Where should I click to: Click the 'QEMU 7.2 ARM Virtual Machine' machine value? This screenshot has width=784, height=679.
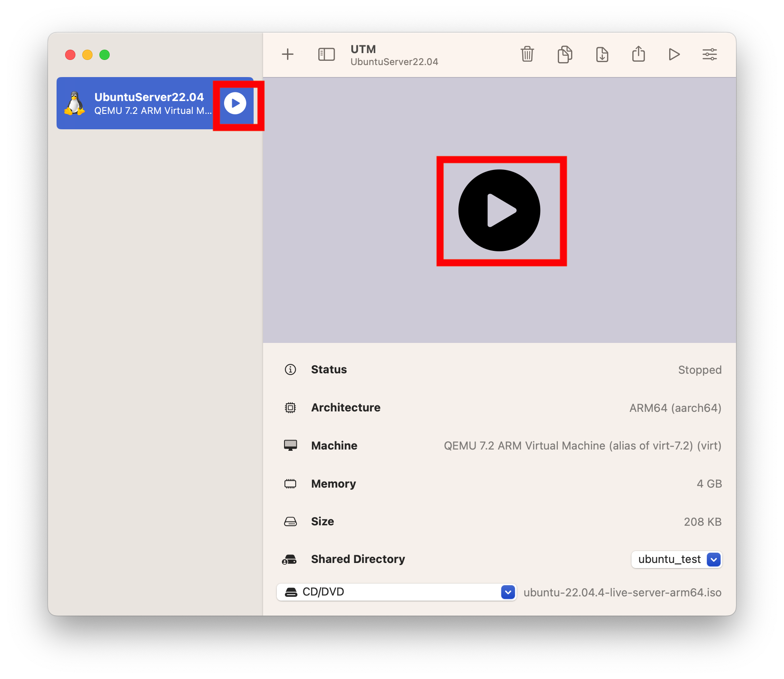[x=583, y=446]
